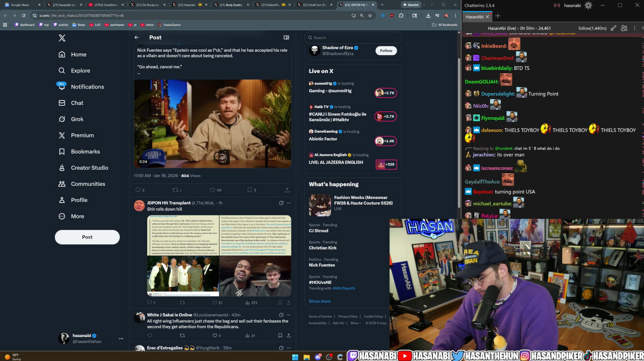The height and width of the screenshot is (361, 644).
Task: Open File Explorer from the taskbar
Action: [x=307, y=357]
